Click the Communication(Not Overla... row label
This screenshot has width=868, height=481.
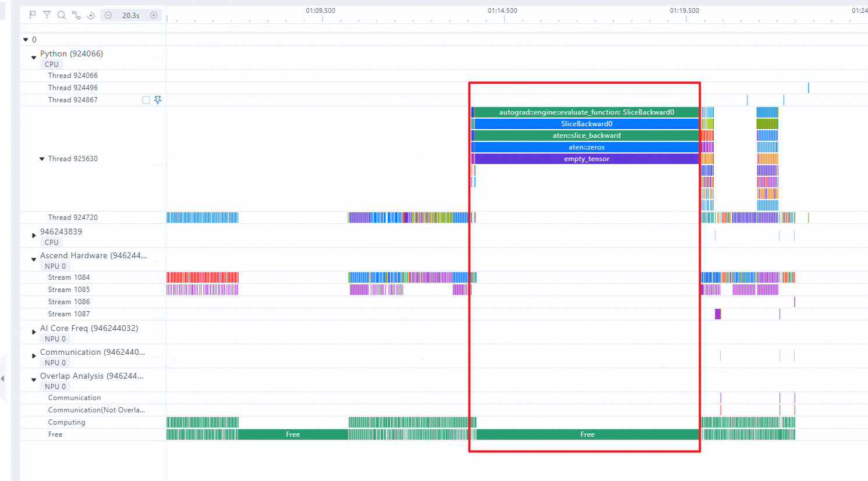click(x=97, y=410)
